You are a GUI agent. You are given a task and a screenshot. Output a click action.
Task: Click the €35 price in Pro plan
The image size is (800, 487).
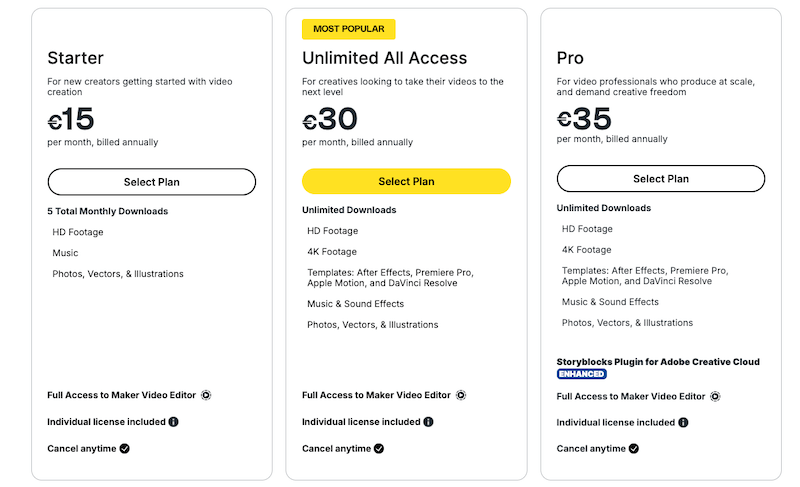click(x=584, y=119)
